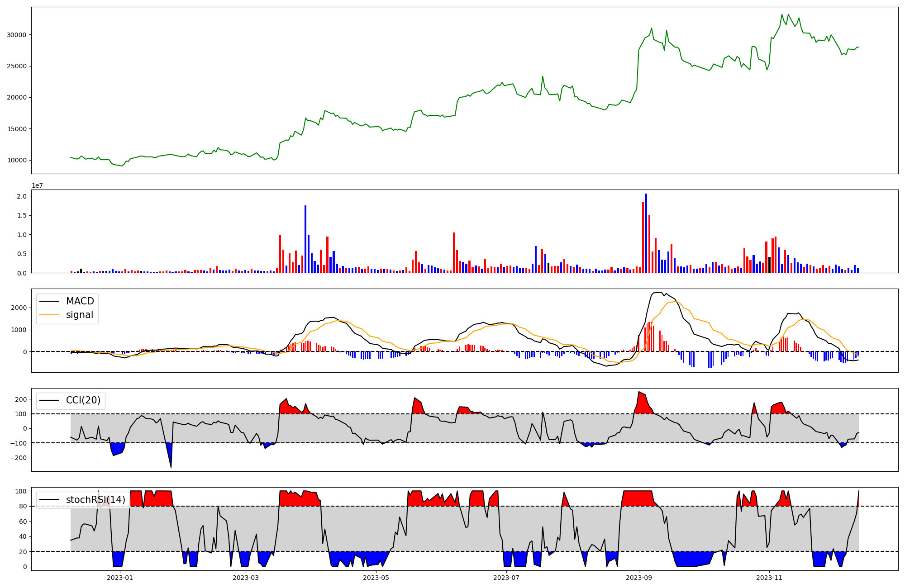Image resolution: width=905 pixels, height=588 pixels.
Task: Click the 80 tick on the stochRSI axis
Action: pos(22,506)
